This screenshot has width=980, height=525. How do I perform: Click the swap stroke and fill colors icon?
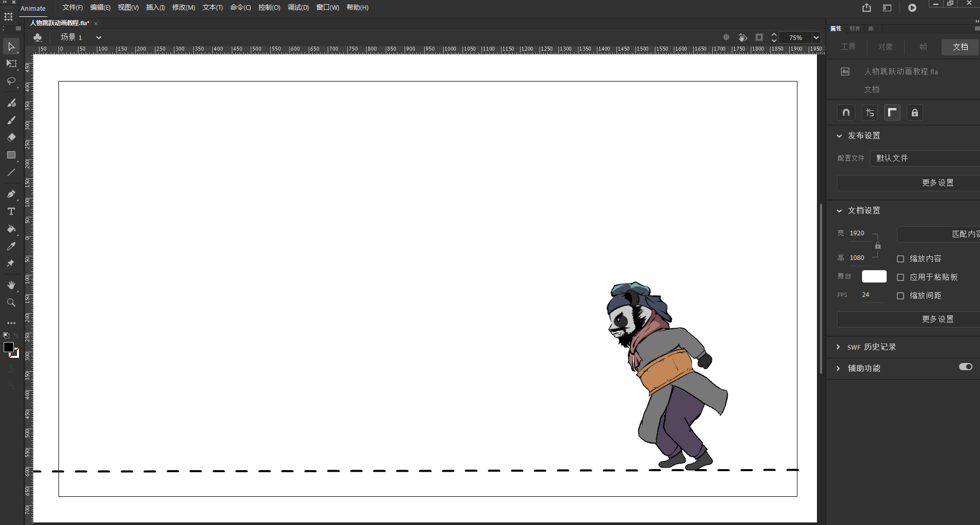coord(16,335)
